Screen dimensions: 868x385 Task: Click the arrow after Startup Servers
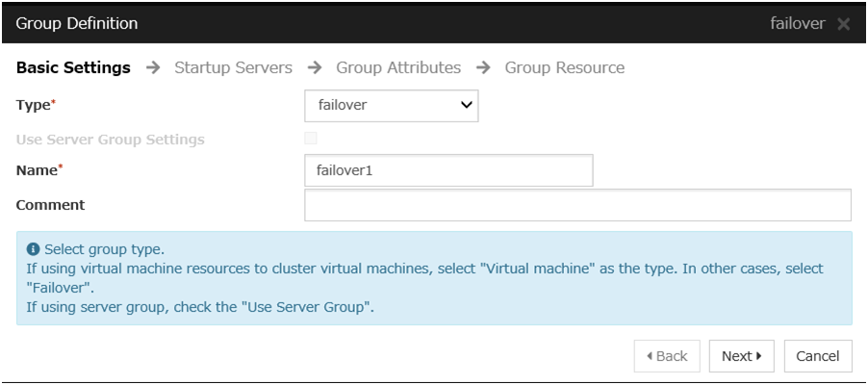point(314,68)
